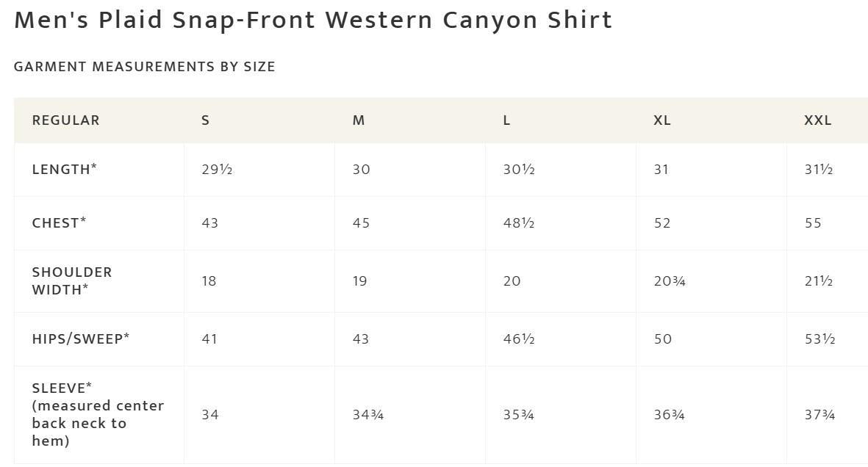Click the CHEST* row label
This screenshot has width=868, height=467.
point(60,223)
